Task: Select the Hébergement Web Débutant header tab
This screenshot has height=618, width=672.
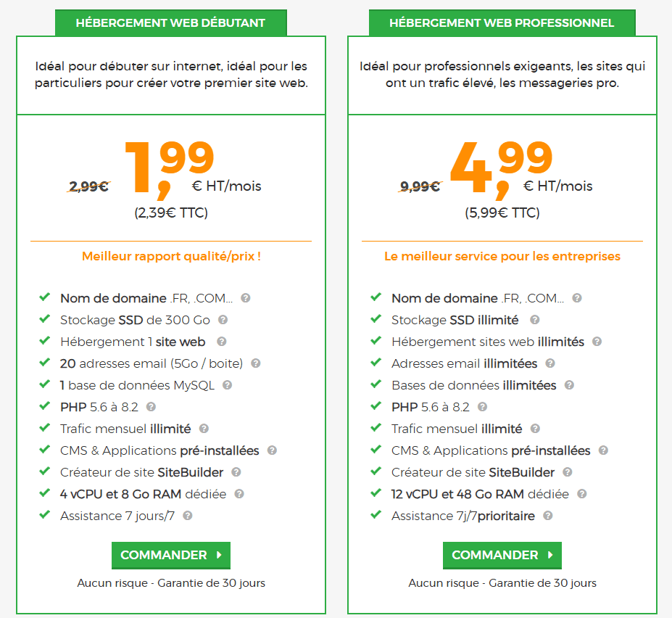Action: coord(170,22)
